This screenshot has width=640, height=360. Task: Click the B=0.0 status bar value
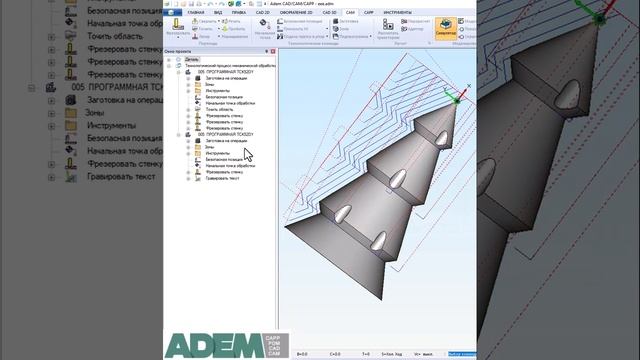pos(302,354)
